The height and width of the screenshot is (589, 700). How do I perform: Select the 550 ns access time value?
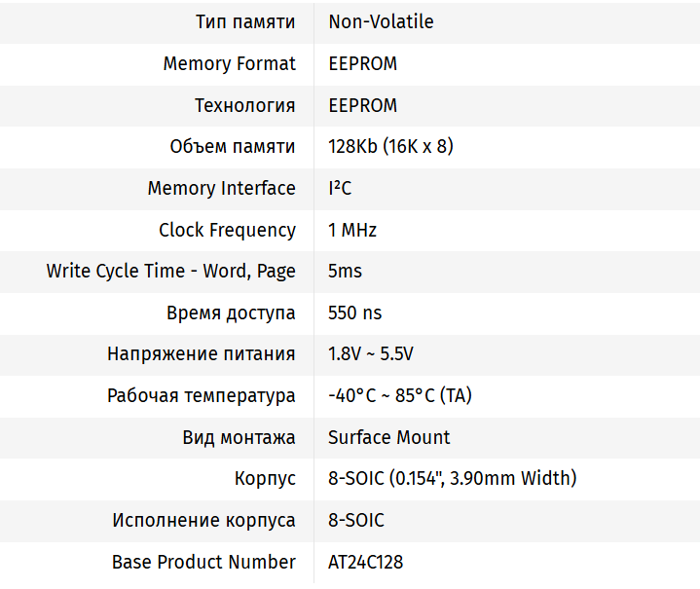pos(355,313)
